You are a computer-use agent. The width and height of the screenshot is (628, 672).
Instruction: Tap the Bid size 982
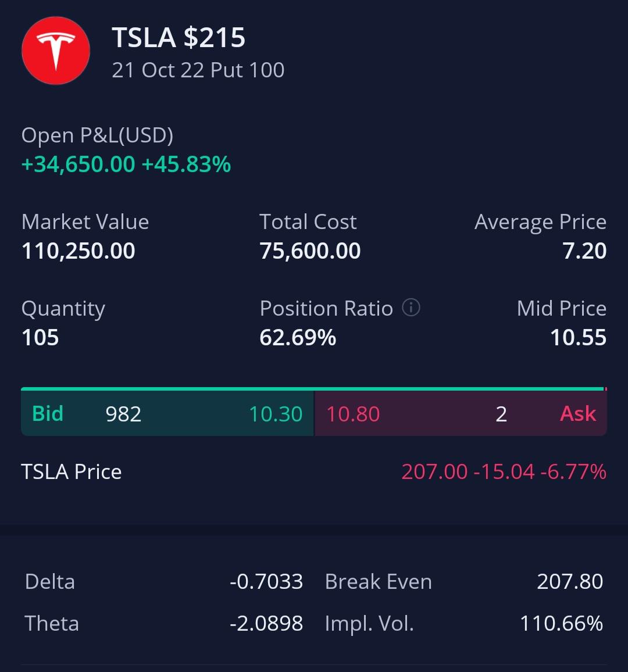123,414
